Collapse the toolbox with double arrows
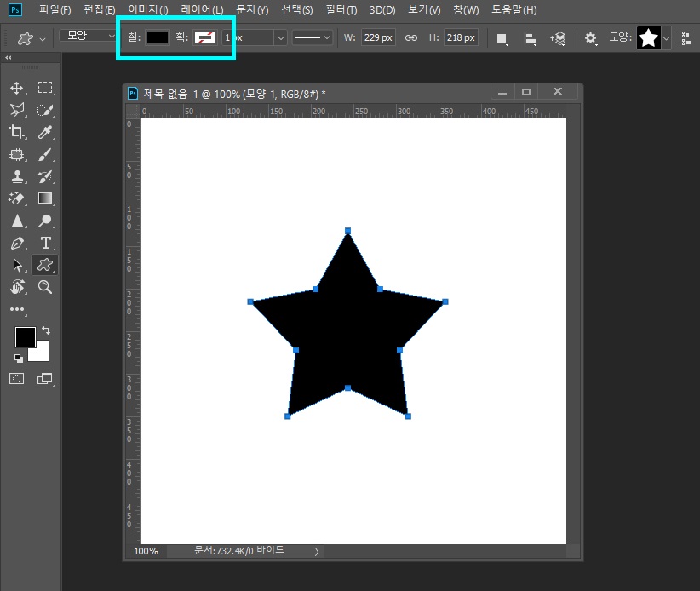The height and width of the screenshot is (591, 700). [x=8, y=58]
